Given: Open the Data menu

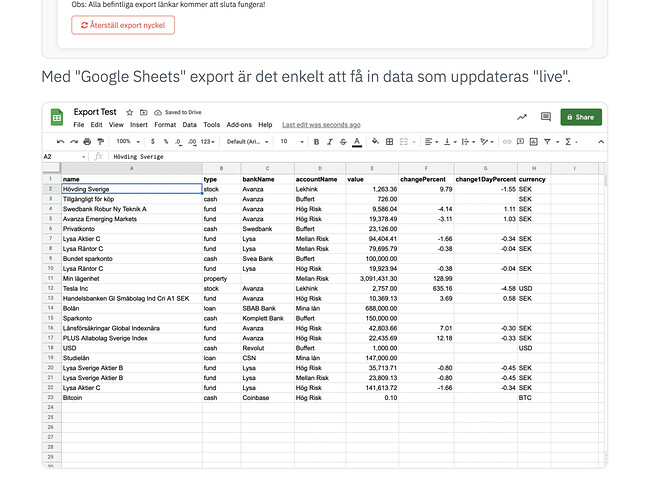Looking at the screenshot, I should (x=190, y=125).
